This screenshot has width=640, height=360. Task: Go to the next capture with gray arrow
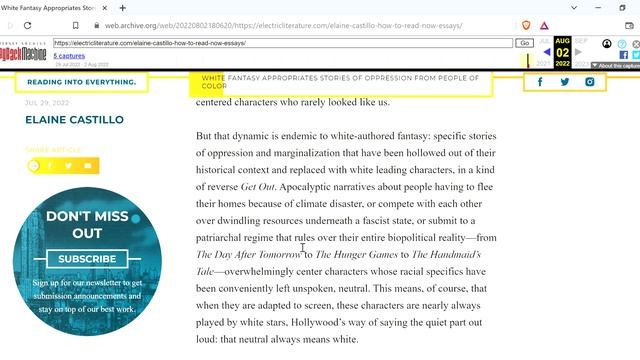578,52
